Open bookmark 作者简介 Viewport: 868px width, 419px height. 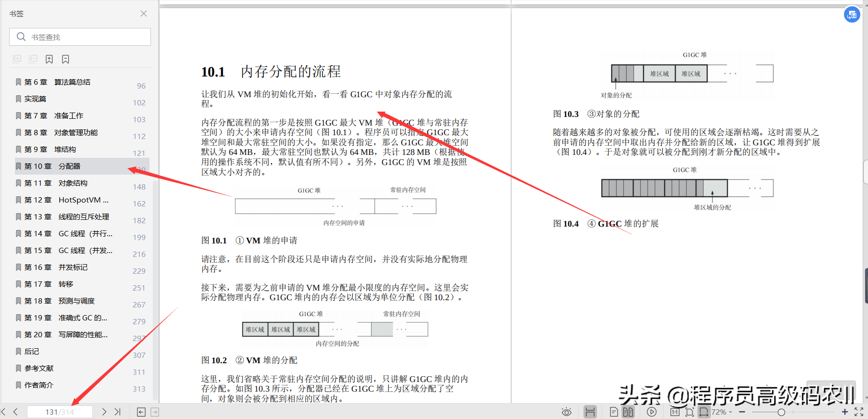click(39, 385)
